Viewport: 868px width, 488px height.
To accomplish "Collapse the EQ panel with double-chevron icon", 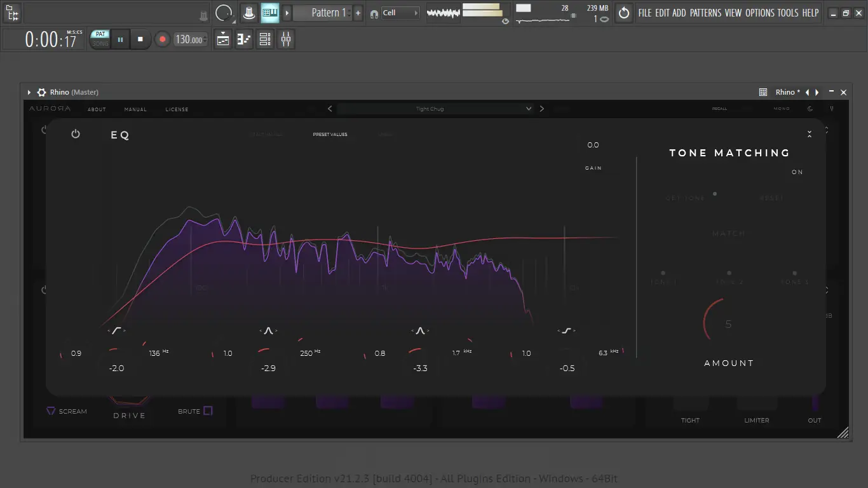I will point(810,134).
